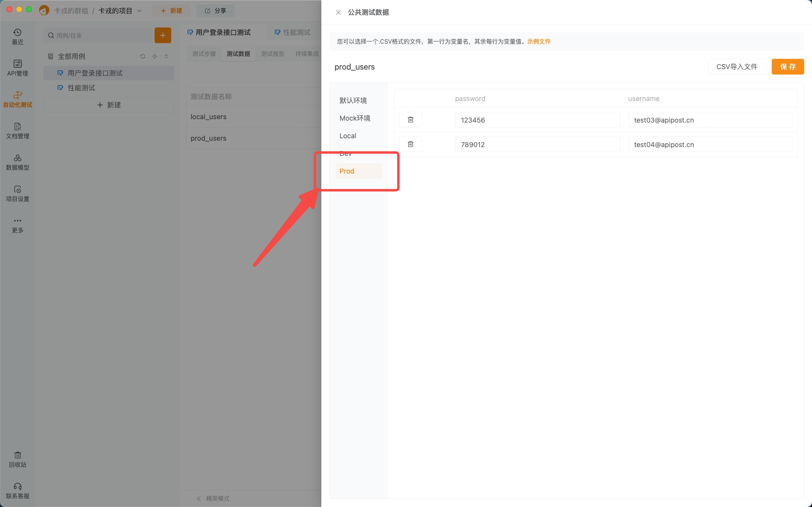Image resolution: width=812 pixels, height=507 pixels.
Task: Open the 测试报告 sub-tab
Action: (273, 54)
